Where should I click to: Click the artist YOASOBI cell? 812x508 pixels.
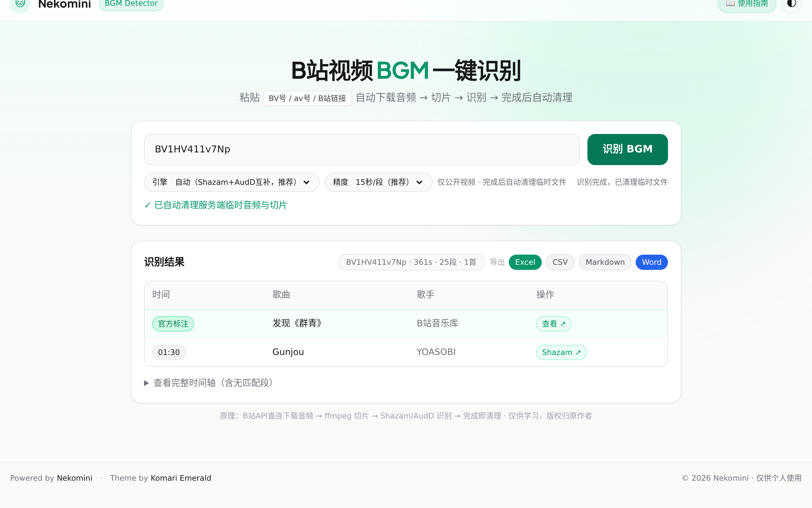tap(436, 352)
